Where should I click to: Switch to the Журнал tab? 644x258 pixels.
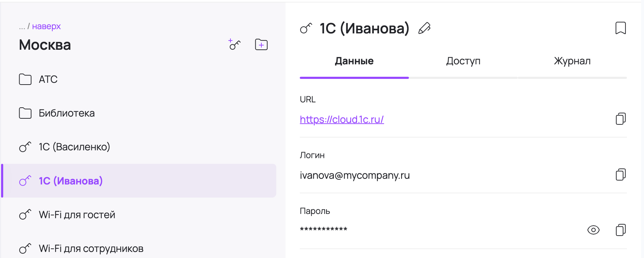point(572,61)
